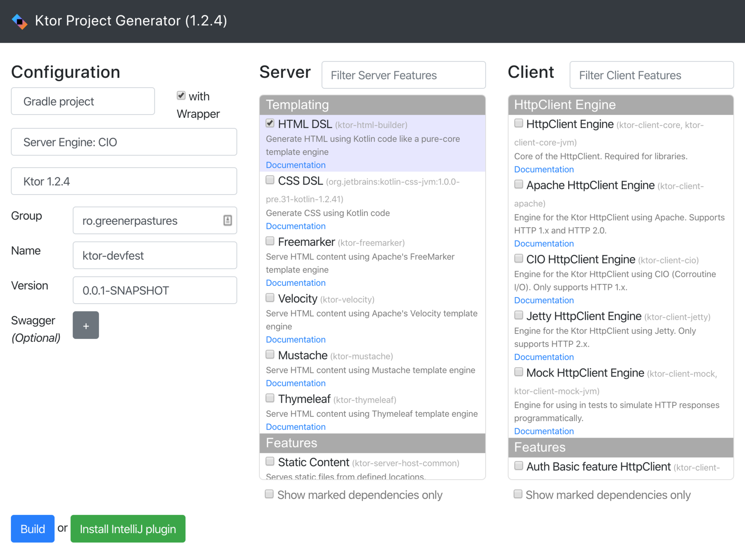Viewport: 745px width, 560px height.
Task: Enable the CSS DSL feature
Action: click(270, 180)
